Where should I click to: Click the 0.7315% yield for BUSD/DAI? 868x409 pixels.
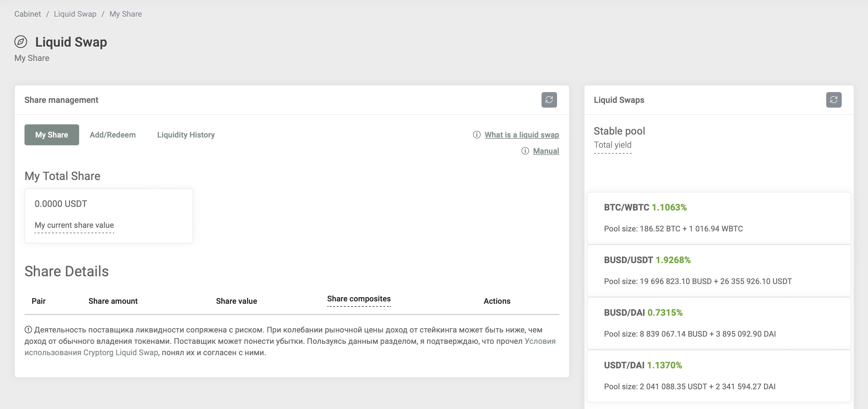pyautogui.click(x=665, y=312)
